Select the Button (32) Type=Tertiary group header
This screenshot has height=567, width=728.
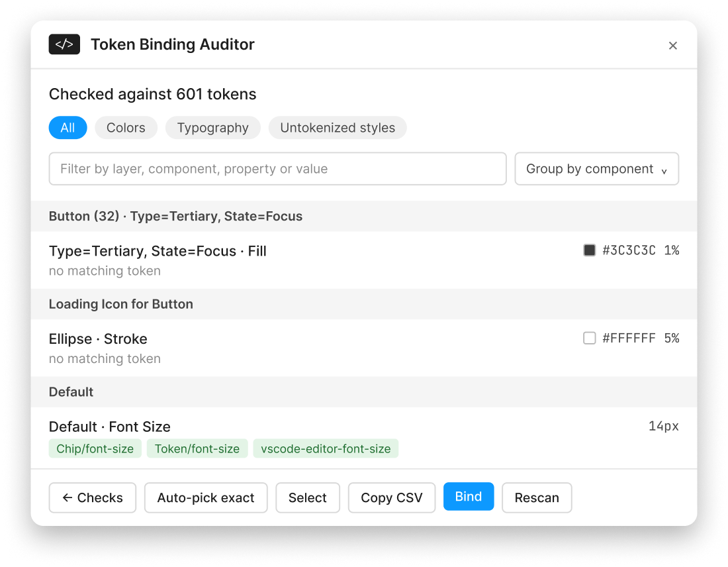(x=364, y=216)
